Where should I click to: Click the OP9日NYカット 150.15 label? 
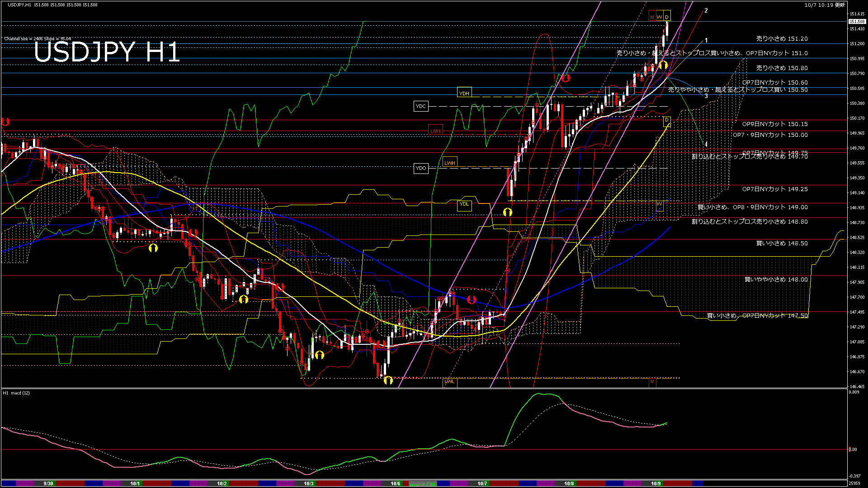775,124
